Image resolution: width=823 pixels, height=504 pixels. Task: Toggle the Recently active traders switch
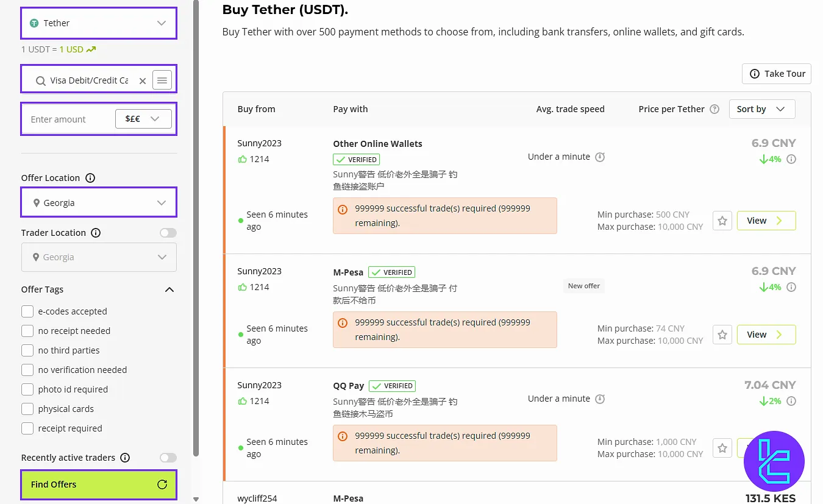(x=168, y=458)
